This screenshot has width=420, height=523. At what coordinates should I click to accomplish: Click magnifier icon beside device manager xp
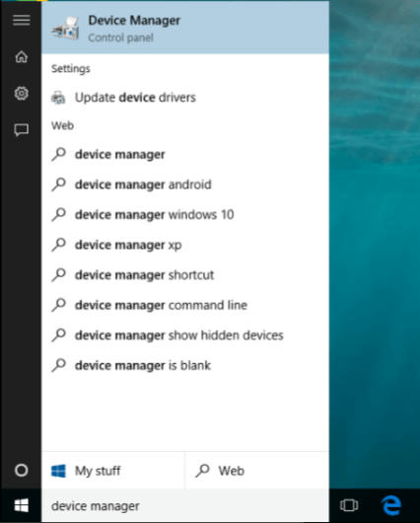click(x=59, y=245)
